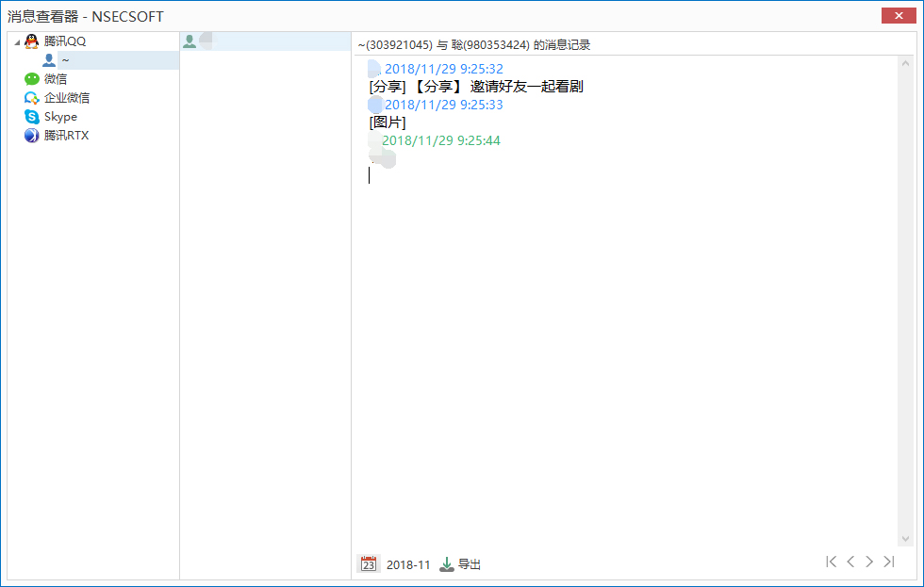This screenshot has height=587, width=924.
Task: Click the 2018-11 month label
Action: (408, 564)
